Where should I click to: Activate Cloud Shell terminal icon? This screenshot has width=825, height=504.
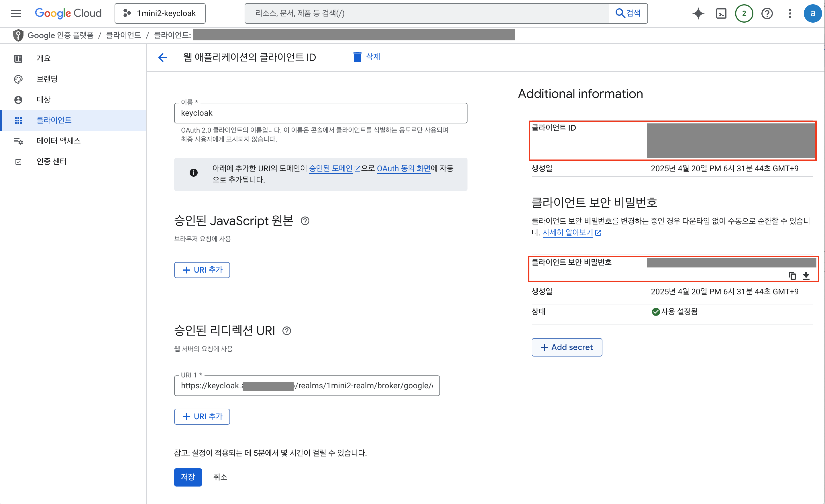click(721, 13)
